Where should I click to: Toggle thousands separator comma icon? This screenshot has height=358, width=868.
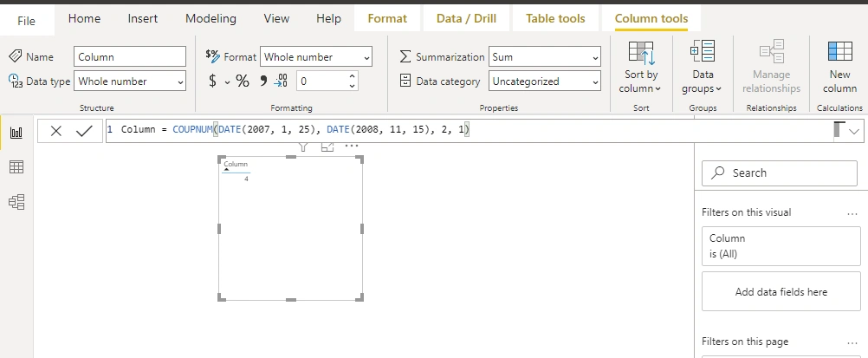point(263,81)
